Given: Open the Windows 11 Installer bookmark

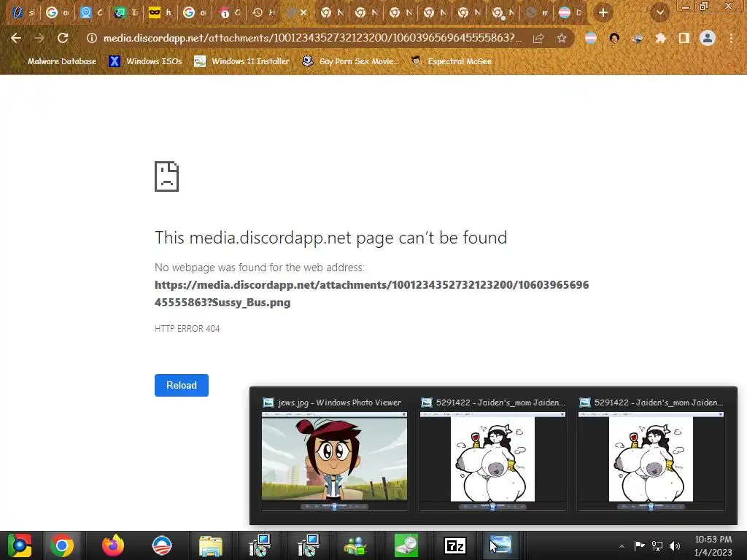Looking at the screenshot, I should [242, 61].
